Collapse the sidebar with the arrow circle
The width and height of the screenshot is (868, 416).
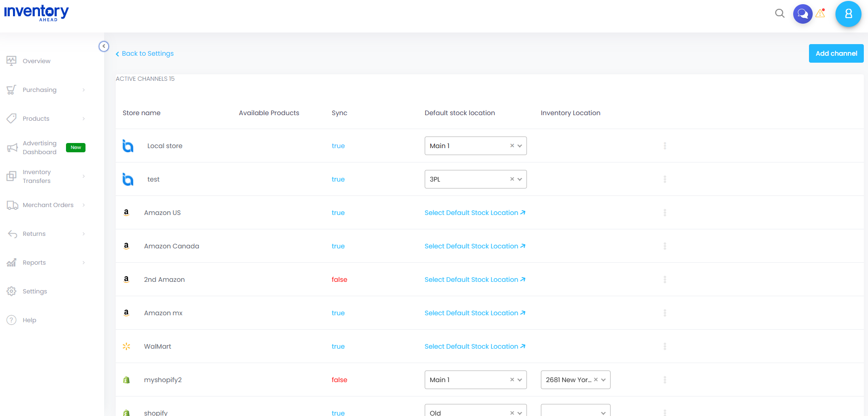pos(104,46)
